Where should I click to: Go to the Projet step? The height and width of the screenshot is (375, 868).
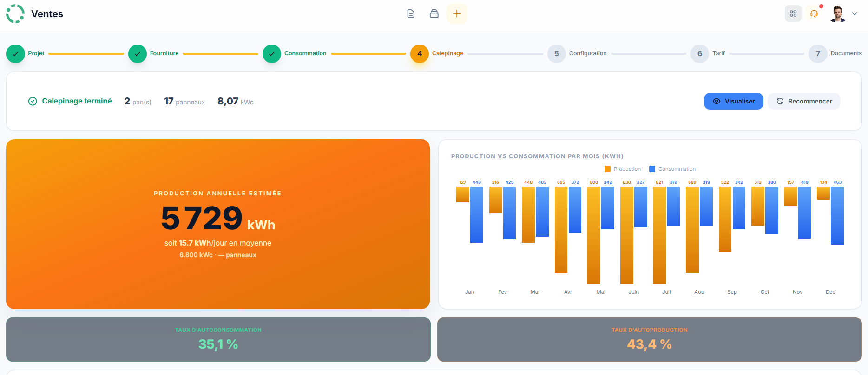pos(16,54)
